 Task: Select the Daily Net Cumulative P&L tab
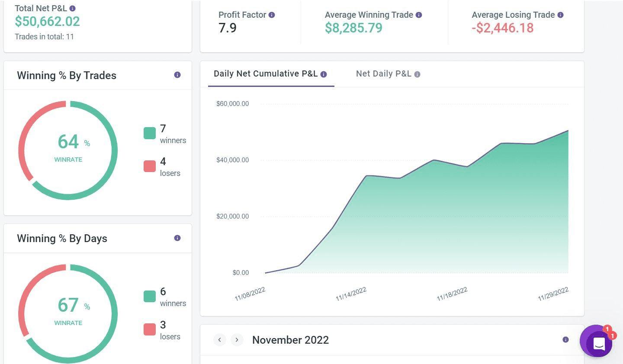pos(266,74)
